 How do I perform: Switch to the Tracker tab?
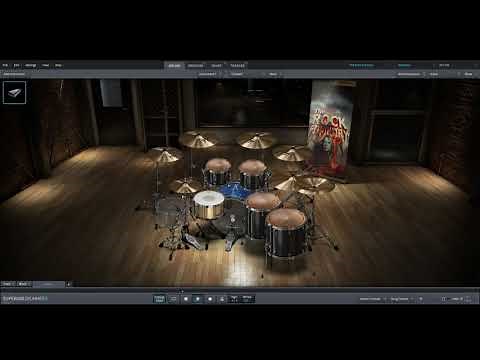coord(237,66)
